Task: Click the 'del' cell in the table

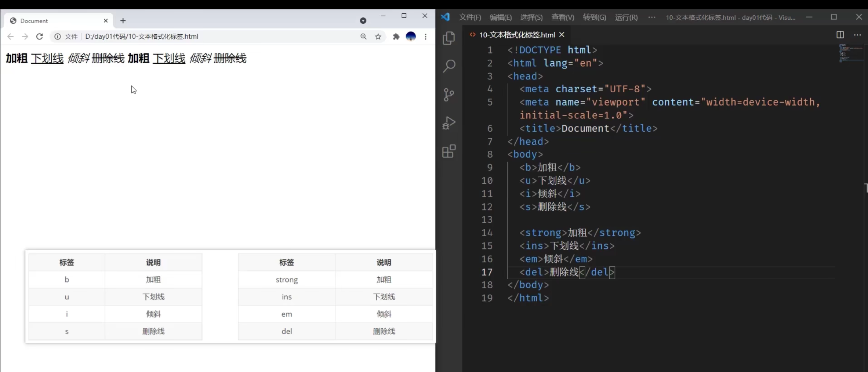Action: tap(287, 331)
